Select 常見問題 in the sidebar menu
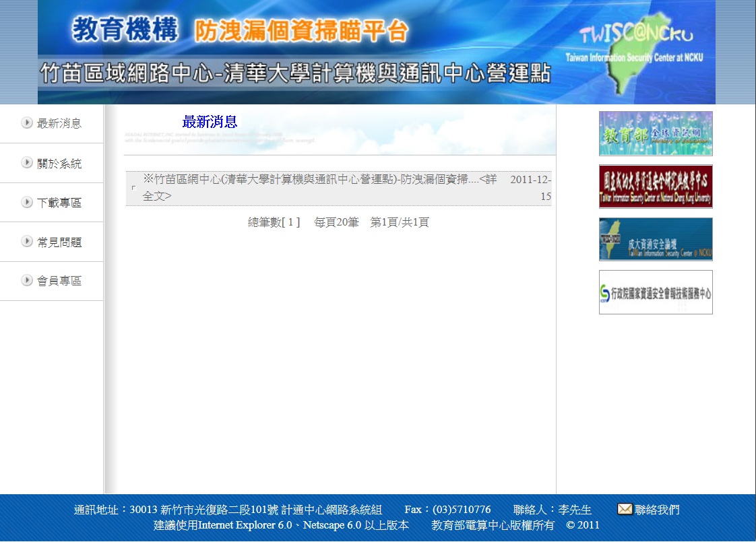 click(59, 242)
